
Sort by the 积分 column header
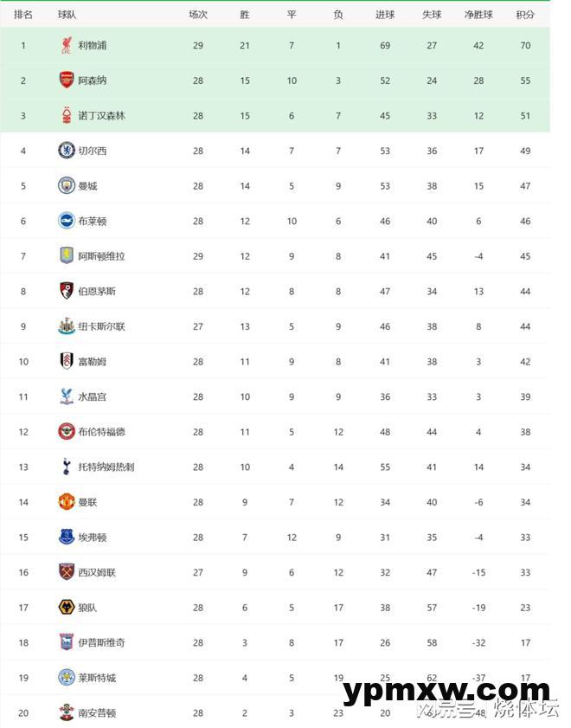coord(524,15)
